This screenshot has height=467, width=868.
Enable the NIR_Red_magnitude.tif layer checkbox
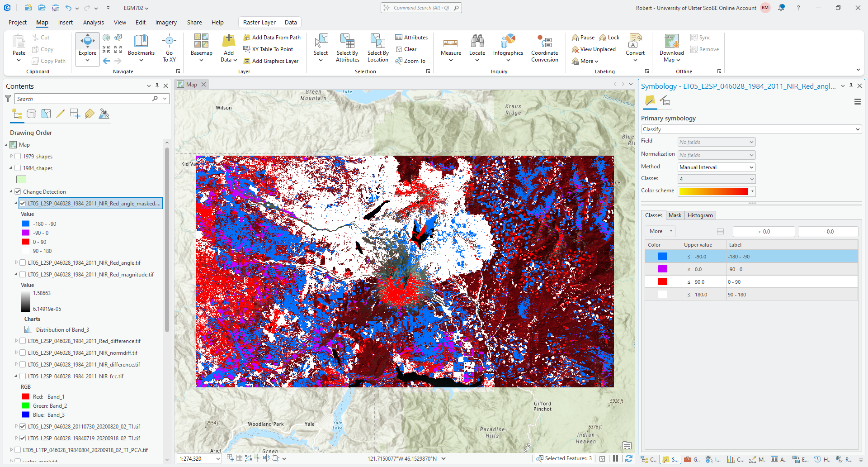(23, 275)
